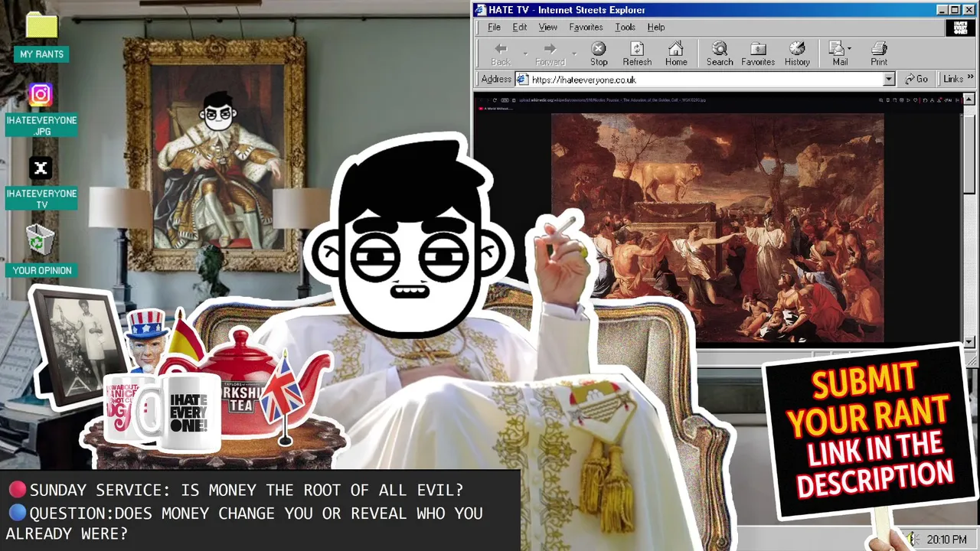Click the Go button
980x551 pixels.
tap(916, 79)
